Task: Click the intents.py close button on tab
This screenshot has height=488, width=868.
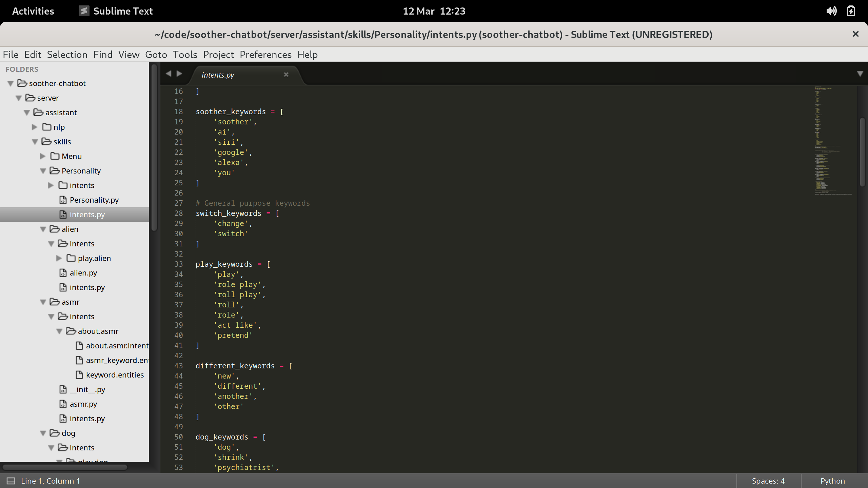Action: pos(285,75)
